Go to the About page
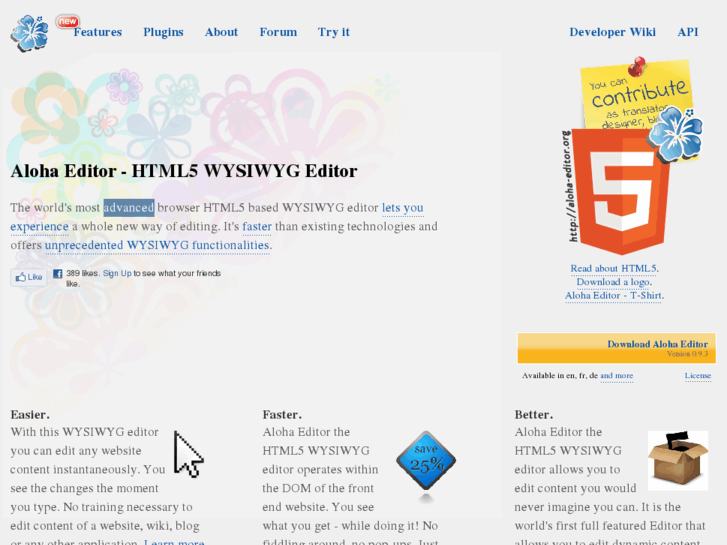Viewport: 727px width, 545px height. [221, 32]
